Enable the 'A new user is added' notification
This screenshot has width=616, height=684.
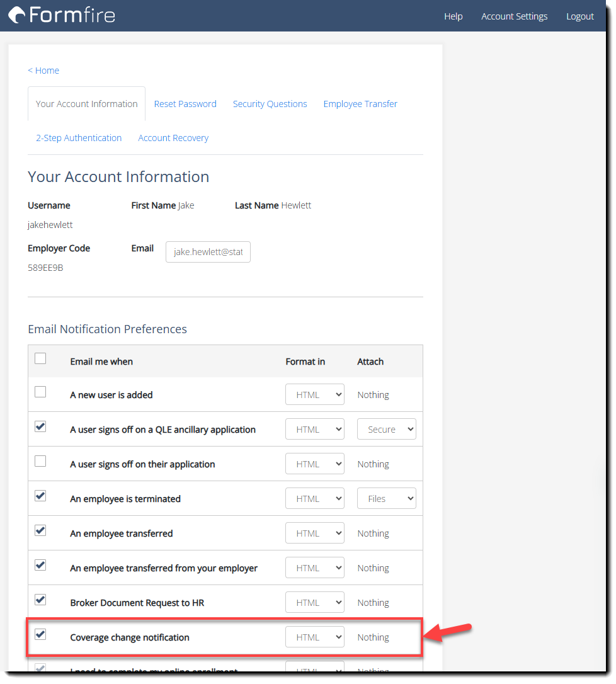click(x=40, y=390)
